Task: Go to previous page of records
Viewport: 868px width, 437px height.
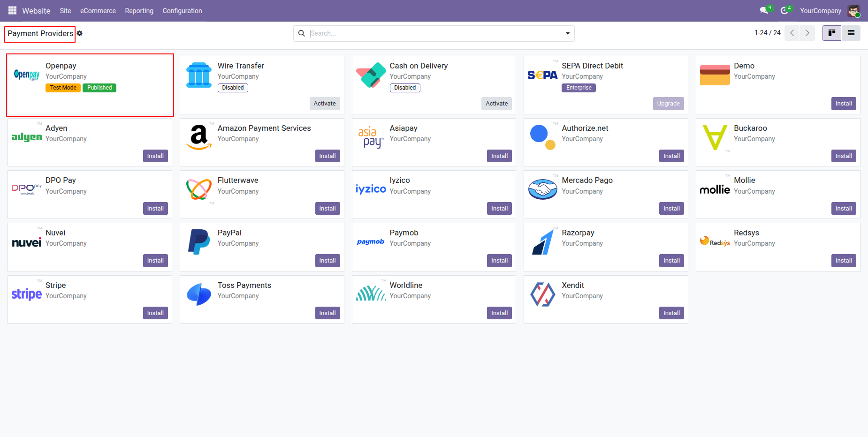Action: click(x=792, y=33)
